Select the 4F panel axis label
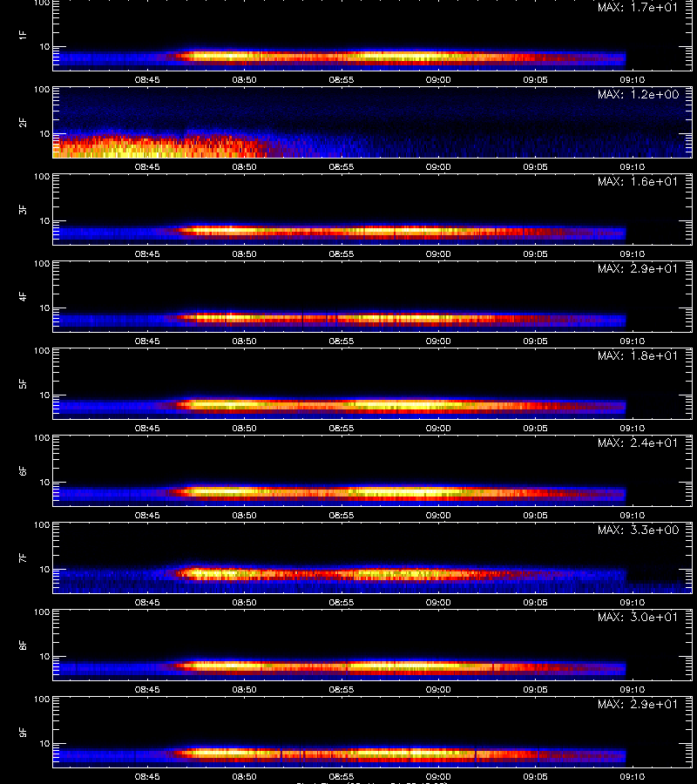This screenshot has height=784, width=697. [23, 296]
